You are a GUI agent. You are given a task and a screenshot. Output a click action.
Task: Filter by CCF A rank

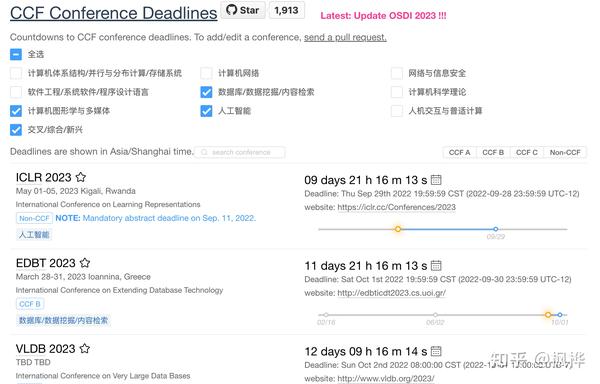pyautogui.click(x=460, y=152)
